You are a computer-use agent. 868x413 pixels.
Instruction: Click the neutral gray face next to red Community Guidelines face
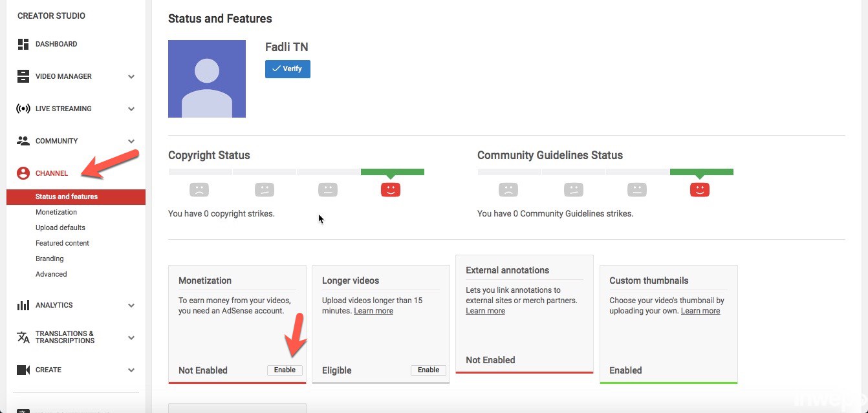pos(637,190)
